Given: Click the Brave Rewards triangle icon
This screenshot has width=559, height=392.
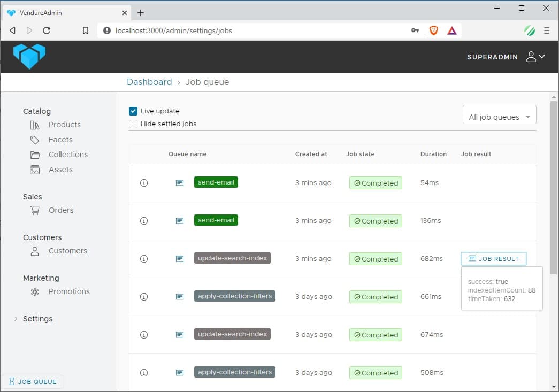Looking at the screenshot, I should coord(452,30).
